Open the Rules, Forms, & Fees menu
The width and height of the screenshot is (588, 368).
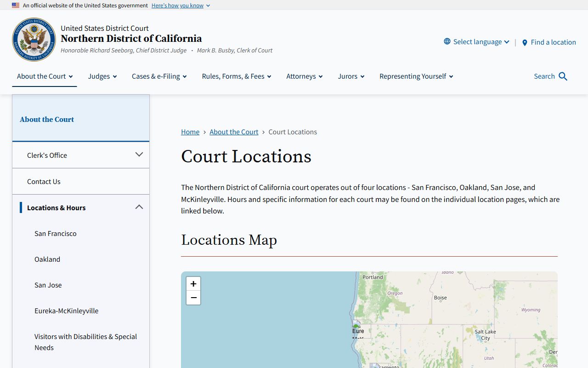point(237,76)
